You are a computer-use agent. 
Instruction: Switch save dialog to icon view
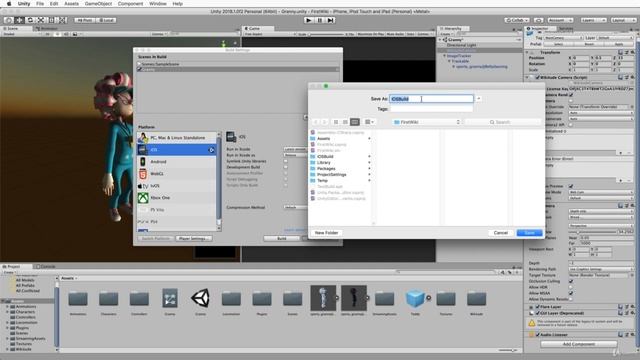336,122
